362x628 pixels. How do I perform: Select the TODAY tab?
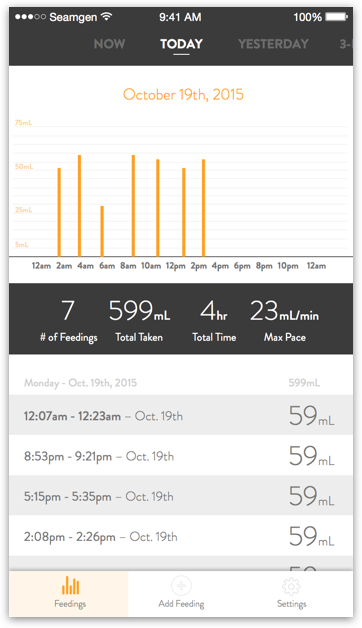[181, 44]
